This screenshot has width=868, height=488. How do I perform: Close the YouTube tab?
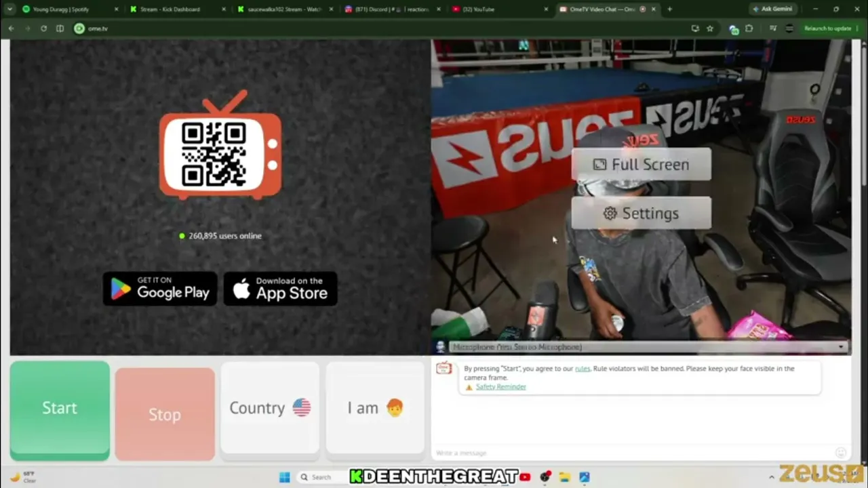tap(547, 9)
